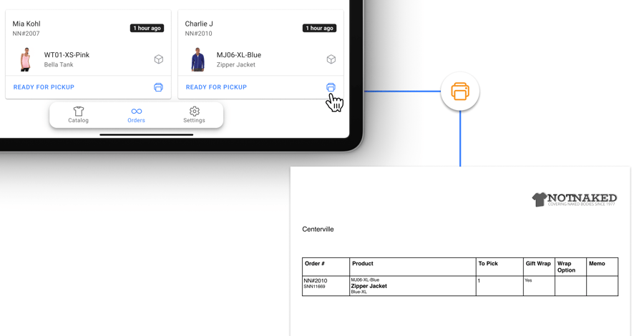Click Zipper Jacket in pick list row
The image size is (644, 336).
(x=369, y=286)
